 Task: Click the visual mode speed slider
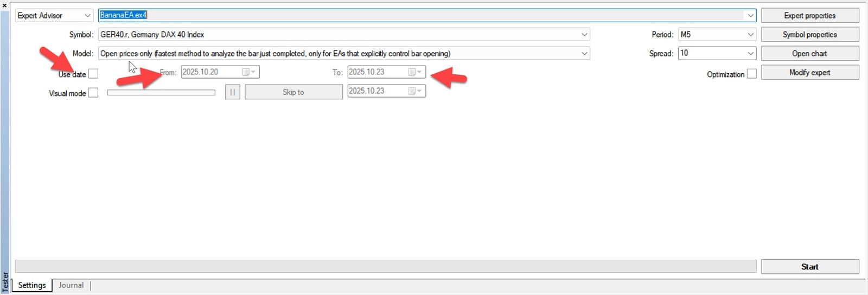pyautogui.click(x=162, y=93)
